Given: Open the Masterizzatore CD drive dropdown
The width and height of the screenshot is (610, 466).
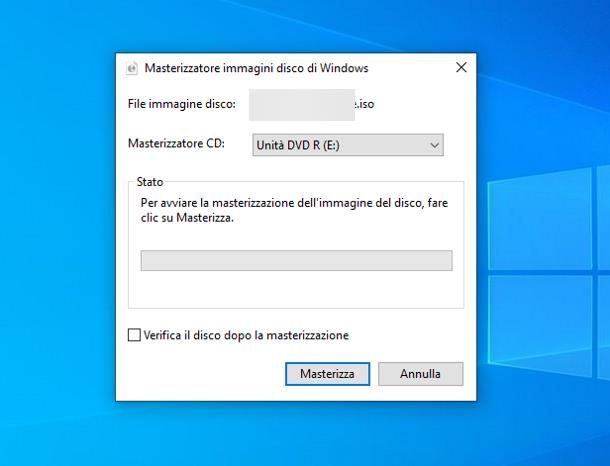Looking at the screenshot, I should (x=348, y=145).
